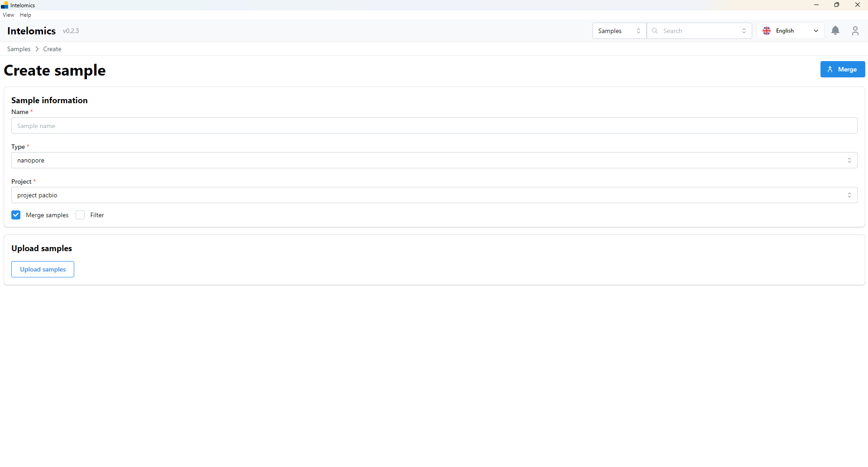Image resolution: width=868 pixels, height=467 pixels.
Task: Click the blue Merge button
Action: tap(842, 69)
